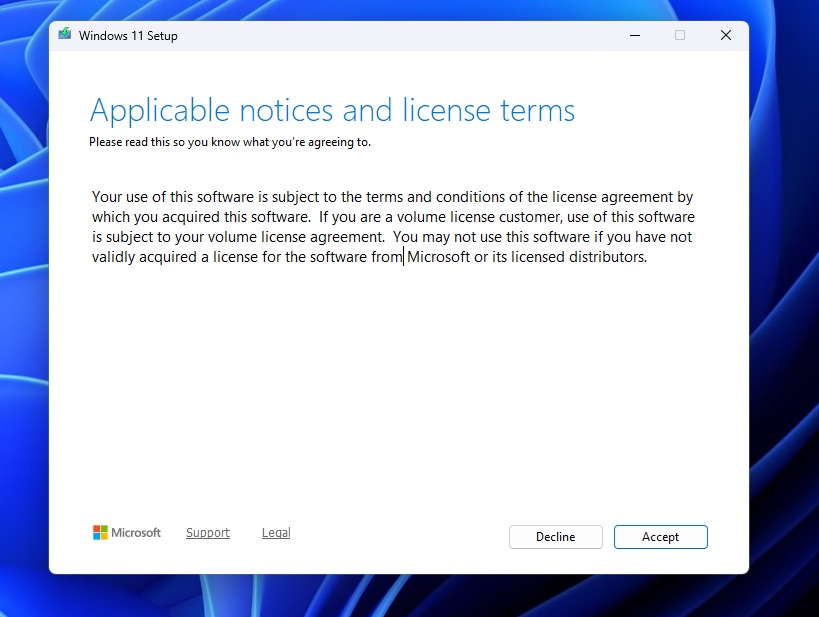Viewport: 819px width, 617px height.
Task: Click the blank area below the license text
Action: click(398, 390)
